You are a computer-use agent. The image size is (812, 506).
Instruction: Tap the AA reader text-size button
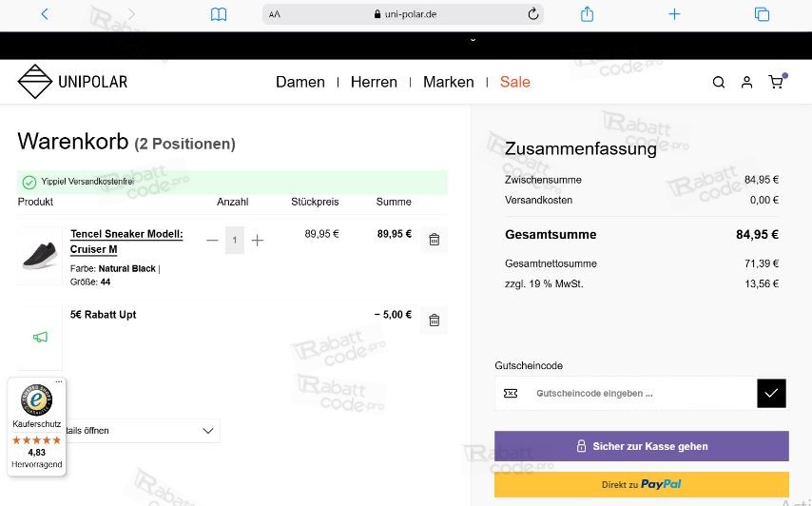click(x=275, y=14)
